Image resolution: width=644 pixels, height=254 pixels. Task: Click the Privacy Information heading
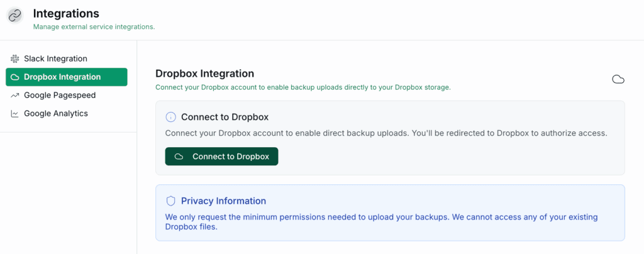pos(223,201)
